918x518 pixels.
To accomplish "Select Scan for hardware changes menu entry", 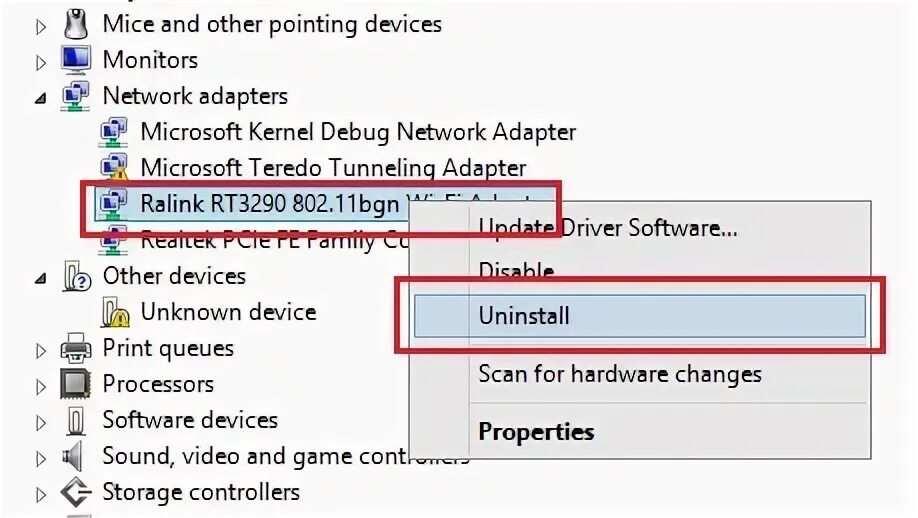I will click(x=620, y=373).
